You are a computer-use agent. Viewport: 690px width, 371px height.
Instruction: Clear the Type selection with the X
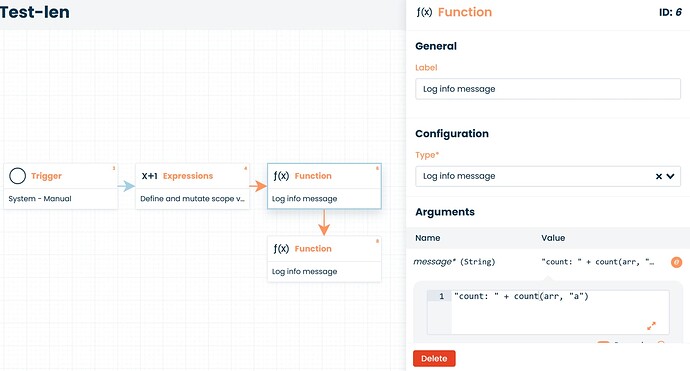[x=659, y=176]
